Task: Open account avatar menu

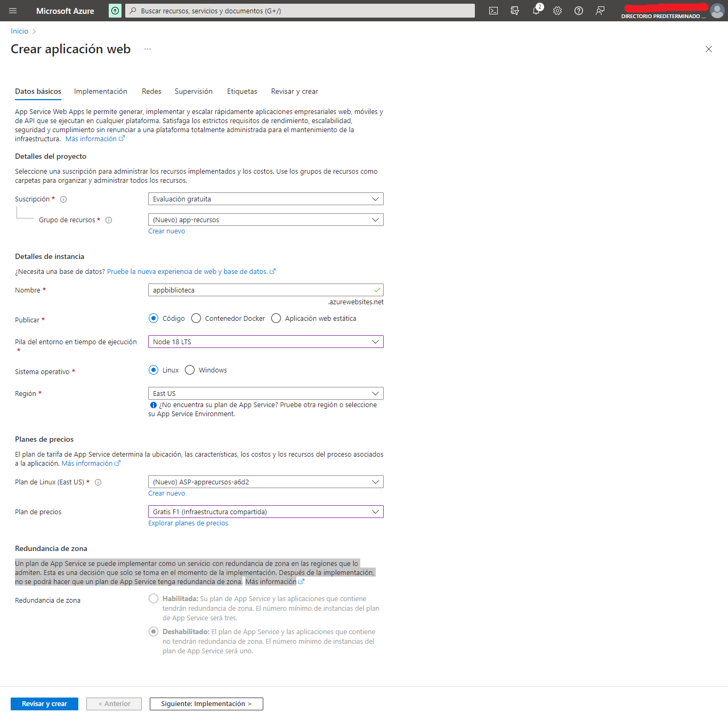Action: [x=717, y=11]
